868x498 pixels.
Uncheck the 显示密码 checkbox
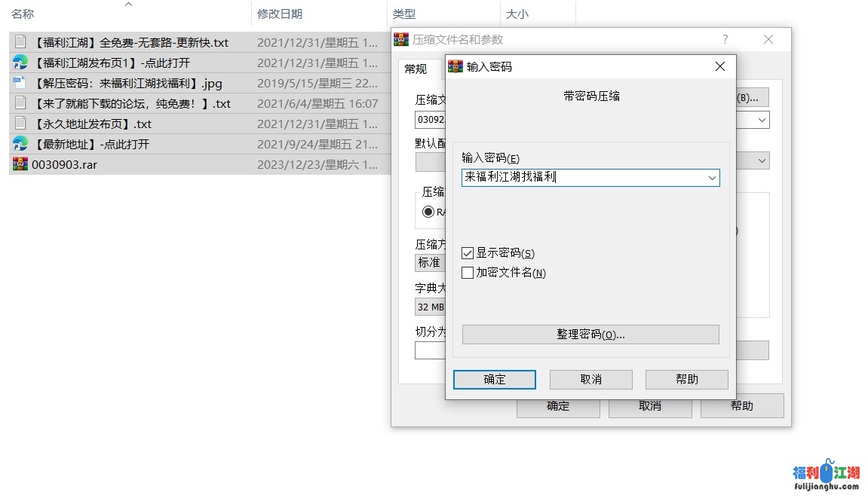pyautogui.click(x=468, y=253)
